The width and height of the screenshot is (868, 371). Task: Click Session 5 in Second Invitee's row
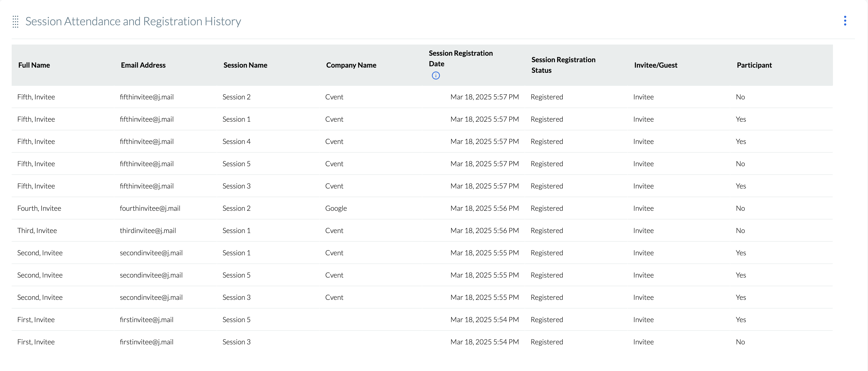[237, 275]
